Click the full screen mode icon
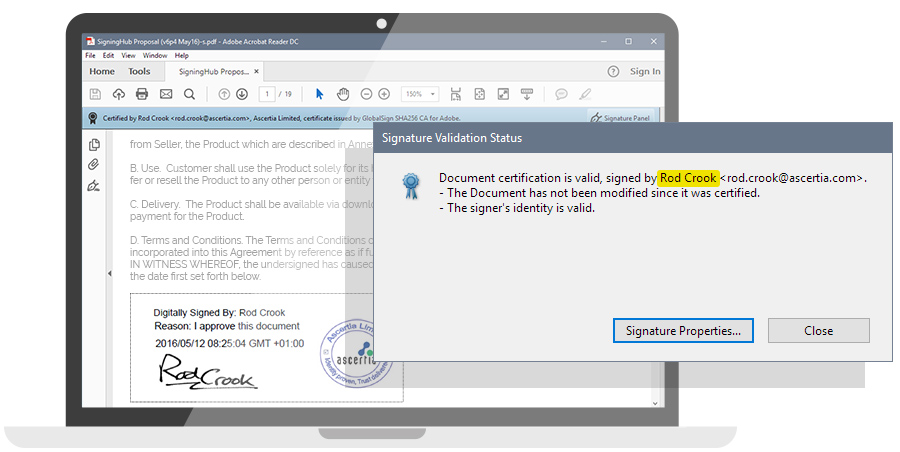Image resolution: width=900 pixels, height=452 pixels. point(503,94)
